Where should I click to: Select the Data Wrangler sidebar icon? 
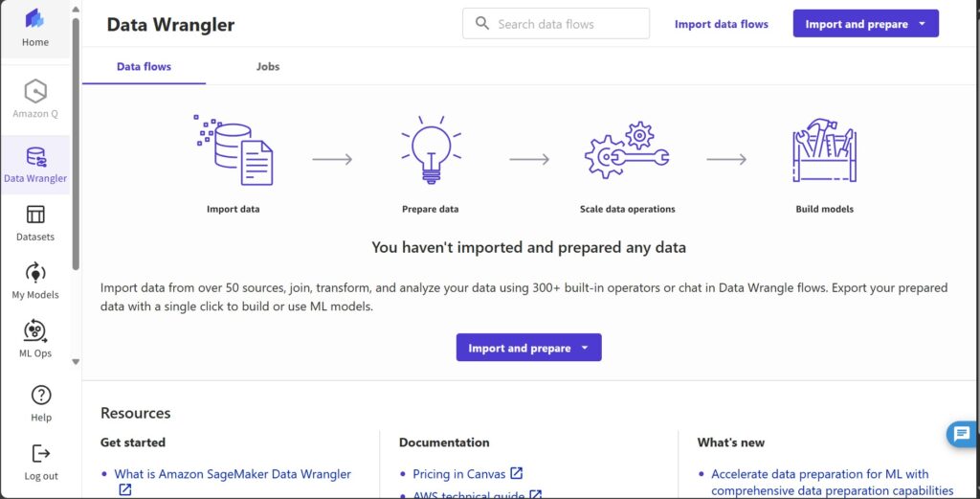pyautogui.click(x=35, y=156)
